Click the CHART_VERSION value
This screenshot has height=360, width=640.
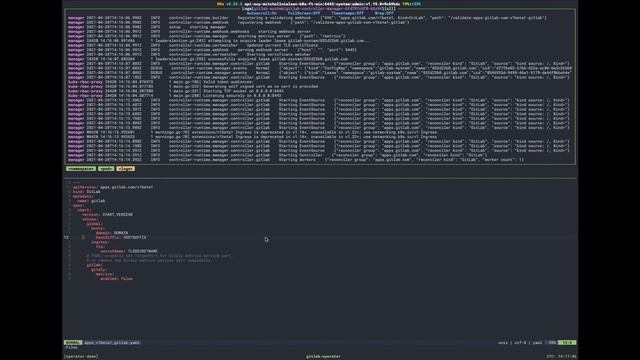(118, 214)
